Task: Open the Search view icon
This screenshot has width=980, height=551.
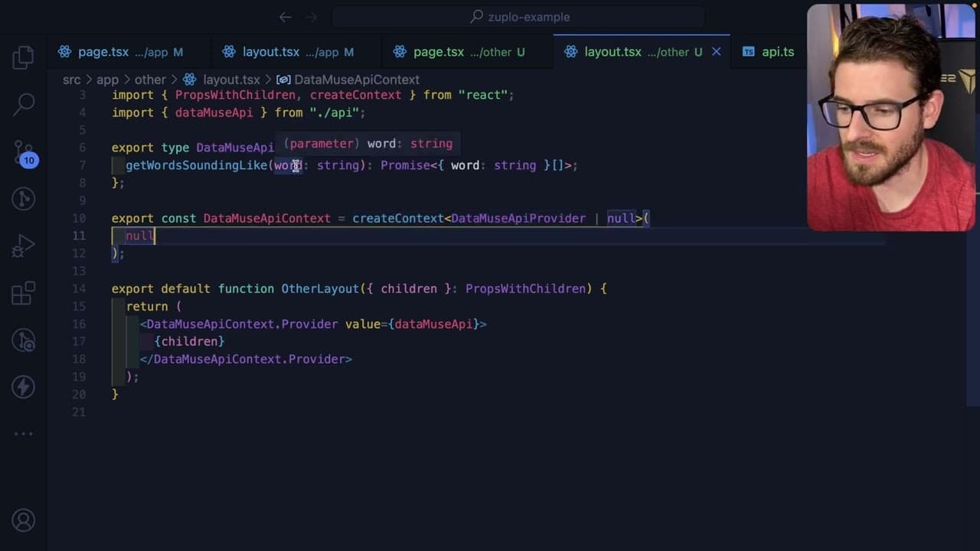Action: pos(24,104)
